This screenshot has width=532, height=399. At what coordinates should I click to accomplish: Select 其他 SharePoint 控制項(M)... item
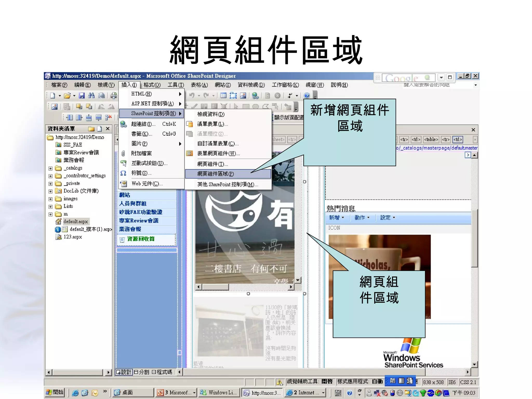(228, 184)
